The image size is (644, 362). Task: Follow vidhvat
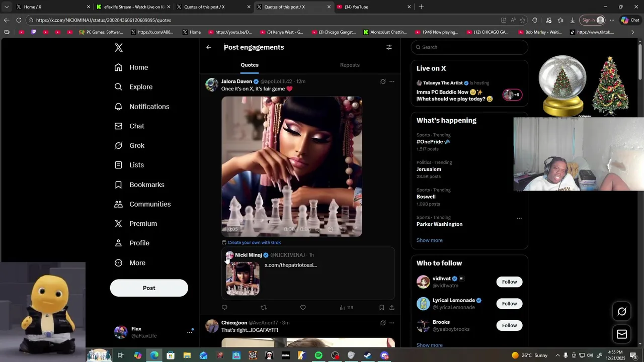[x=509, y=282]
